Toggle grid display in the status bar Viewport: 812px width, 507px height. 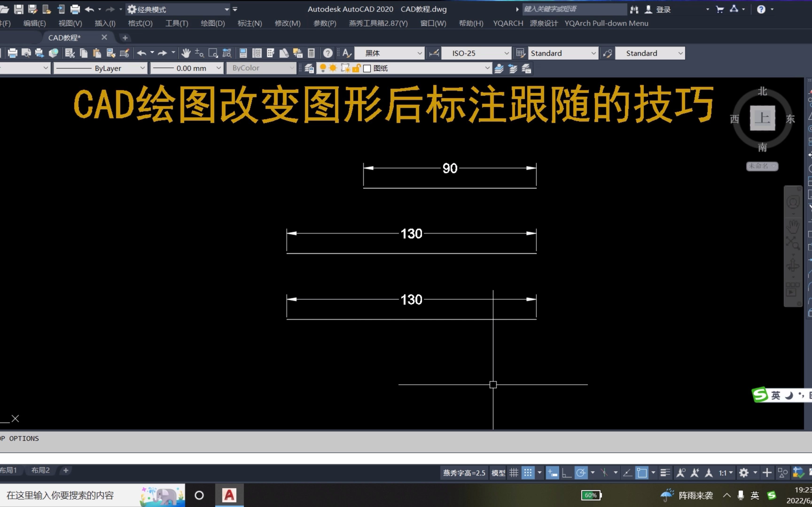[514, 473]
